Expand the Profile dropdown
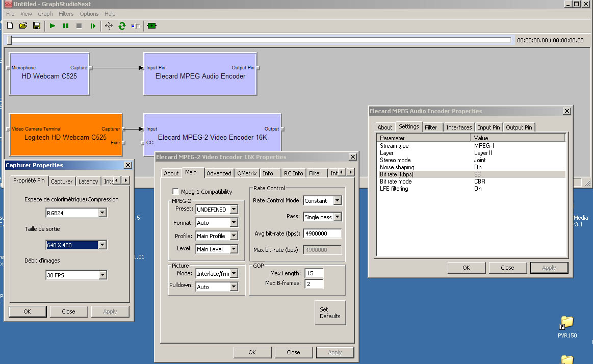Image resolution: width=593 pixels, height=364 pixels. 234,236
